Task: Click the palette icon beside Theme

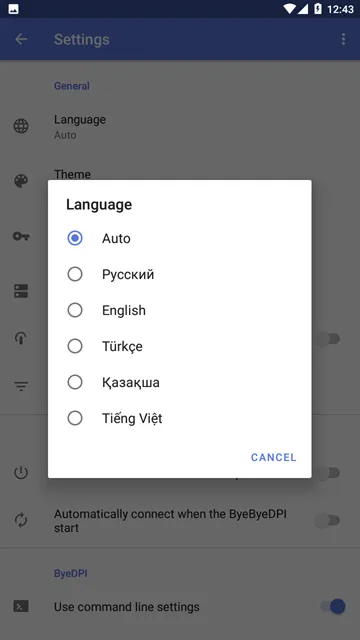Action: pos(21,181)
